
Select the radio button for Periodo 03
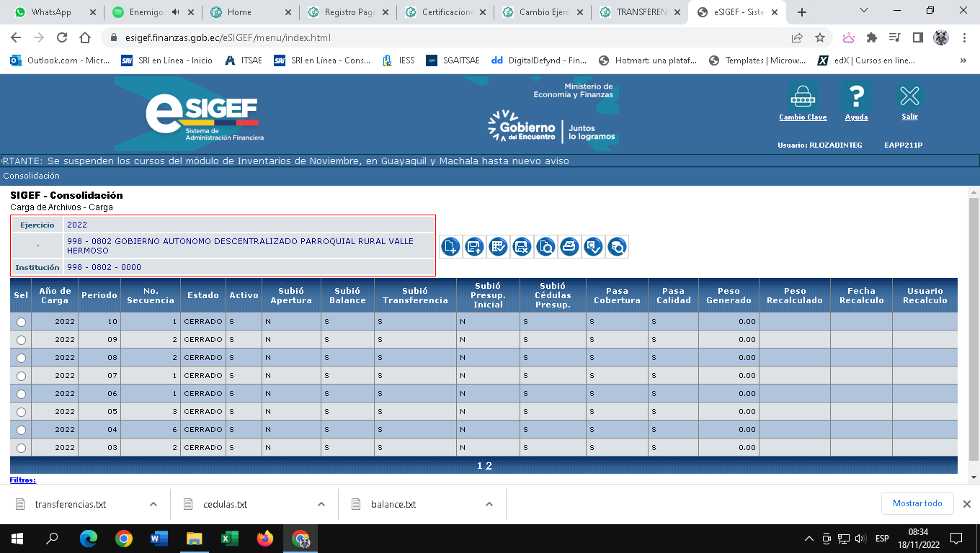pos(21,448)
